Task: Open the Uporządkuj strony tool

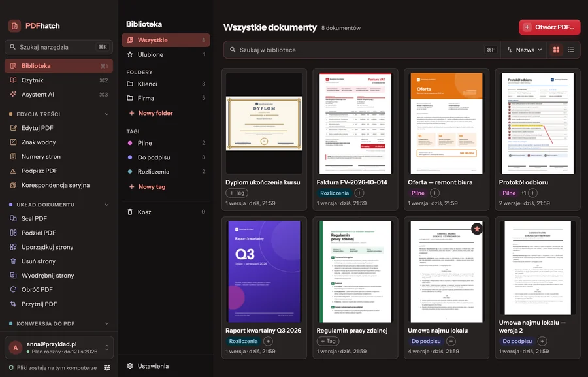Action: 59,247
